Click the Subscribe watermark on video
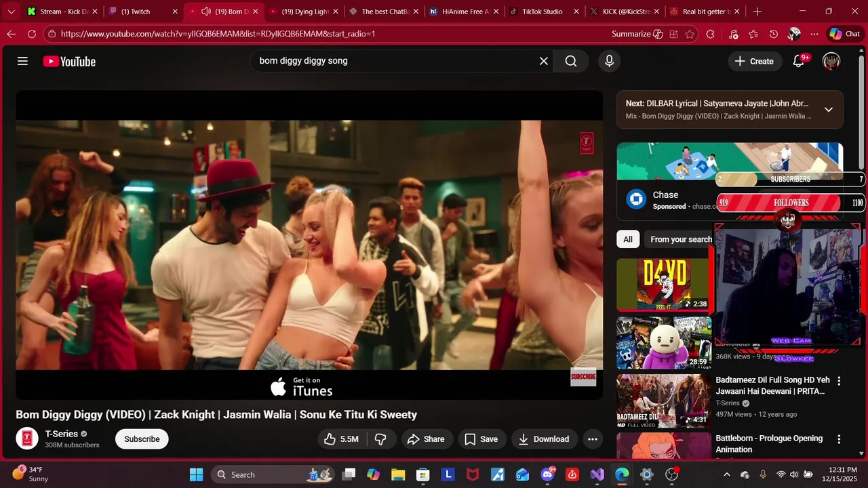 [x=583, y=377]
